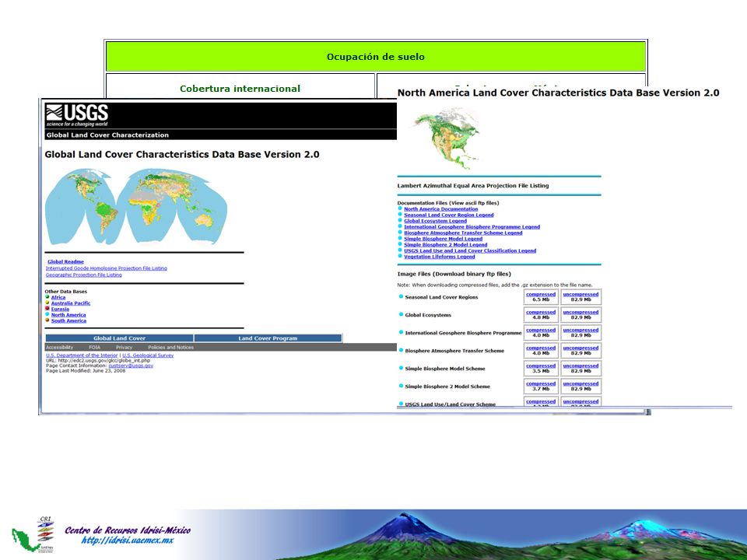Click the USGS logo in the black header
Viewport: 747px width, 560px height.
pyautogui.click(x=77, y=116)
